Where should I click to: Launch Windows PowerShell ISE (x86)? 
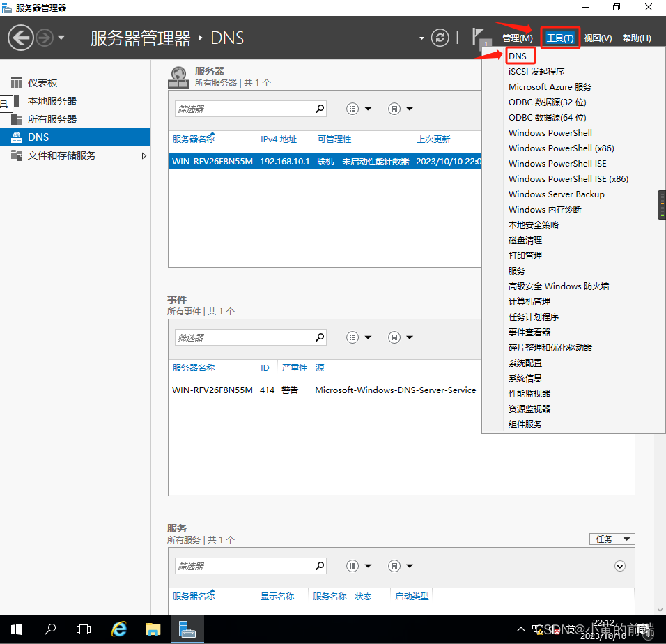tap(568, 178)
